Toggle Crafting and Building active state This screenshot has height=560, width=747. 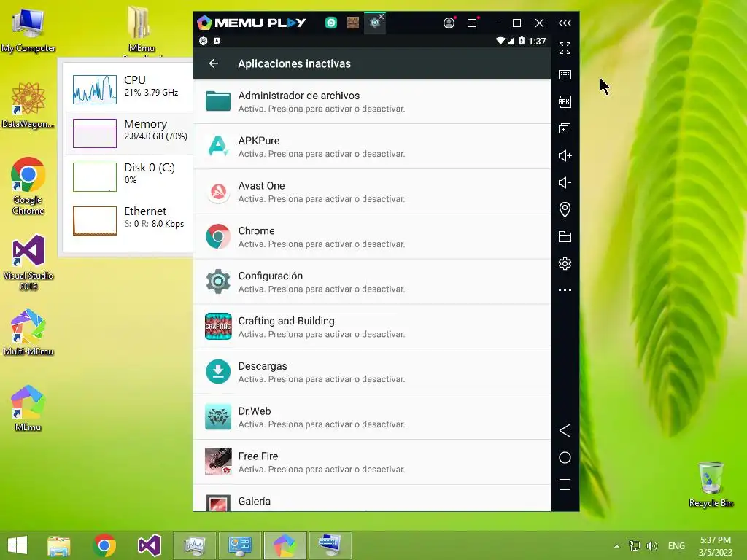pos(371,327)
